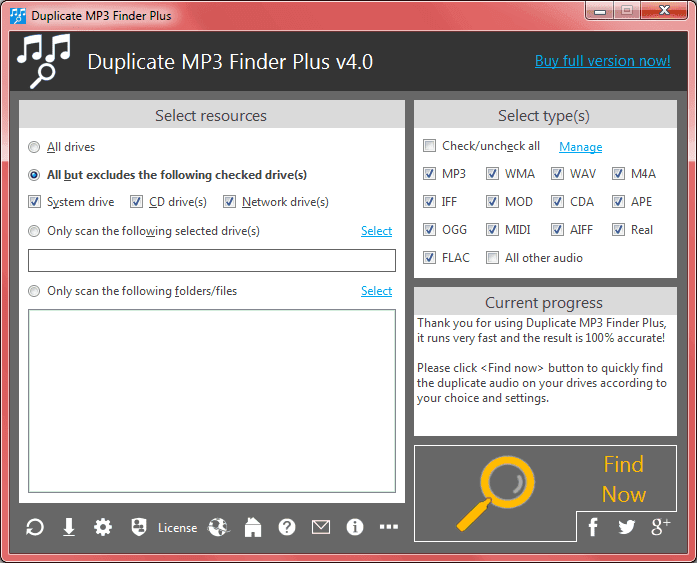
Task: Click the three-dots more icon
Action: pos(389,527)
